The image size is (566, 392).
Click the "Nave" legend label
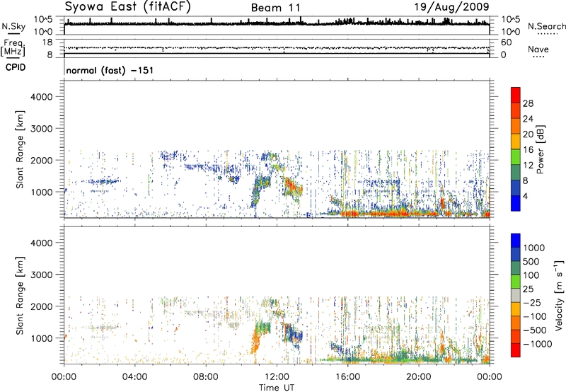click(x=538, y=50)
